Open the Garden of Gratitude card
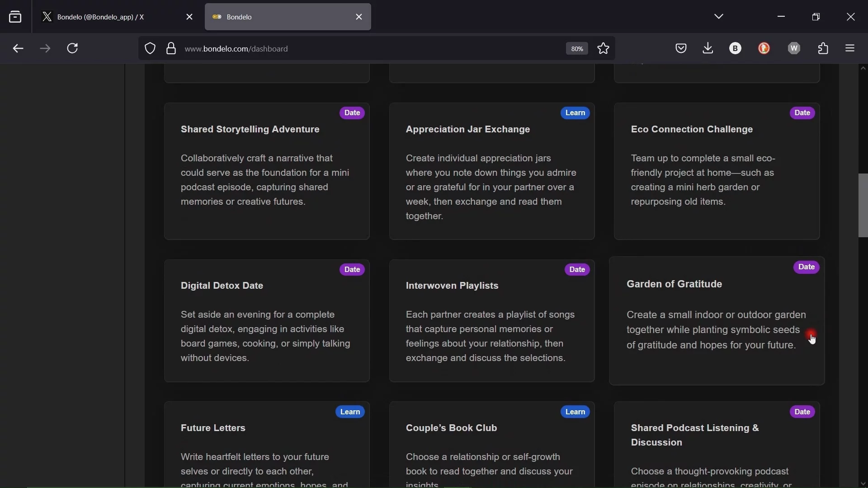Image resolution: width=868 pixels, height=488 pixels. [x=717, y=321]
